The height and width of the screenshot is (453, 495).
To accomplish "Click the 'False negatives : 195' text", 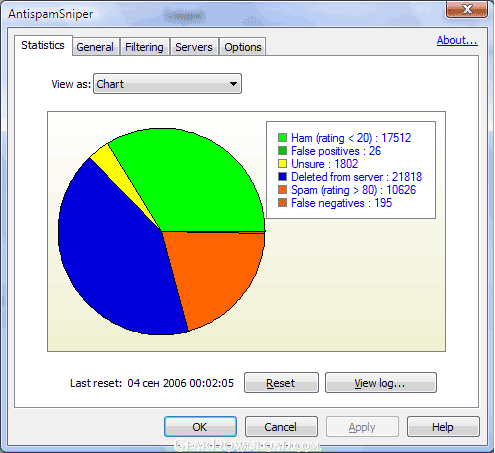I will (x=341, y=203).
